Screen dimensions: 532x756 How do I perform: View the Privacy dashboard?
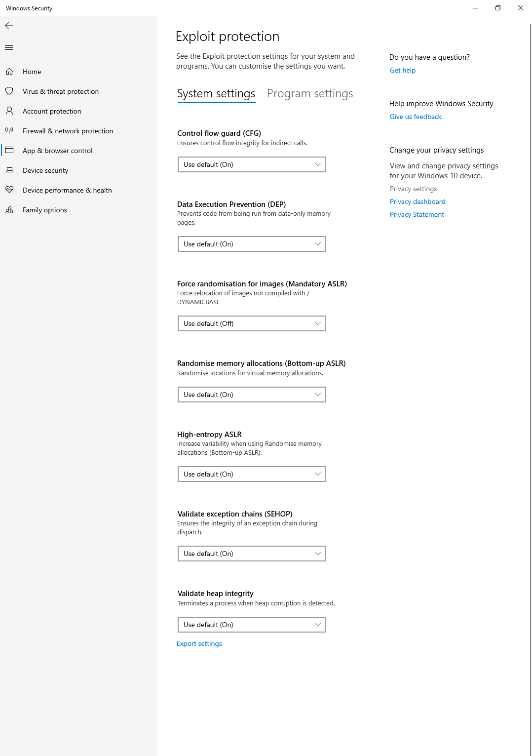417,201
